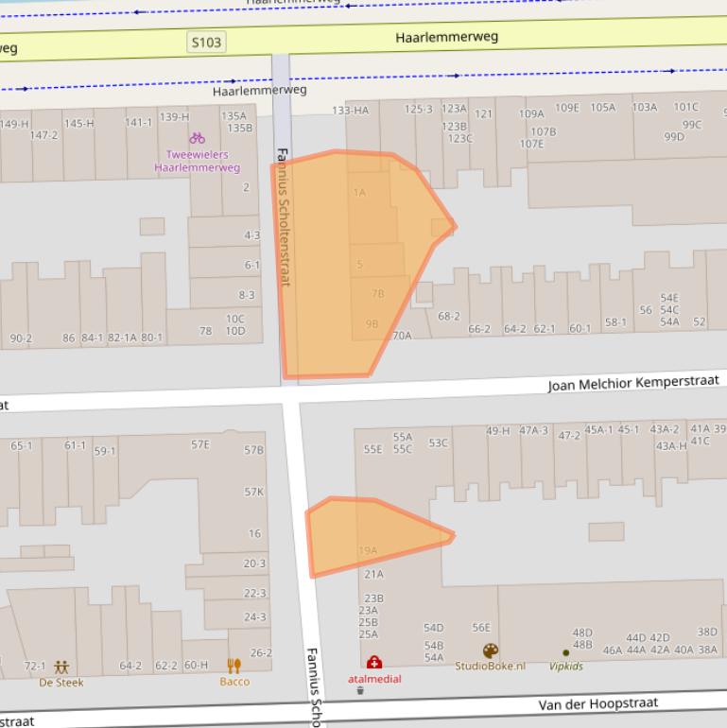Click the fork-and-knife icon above Bacco
The width and height of the screenshot is (727, 728).
(234, 666)
